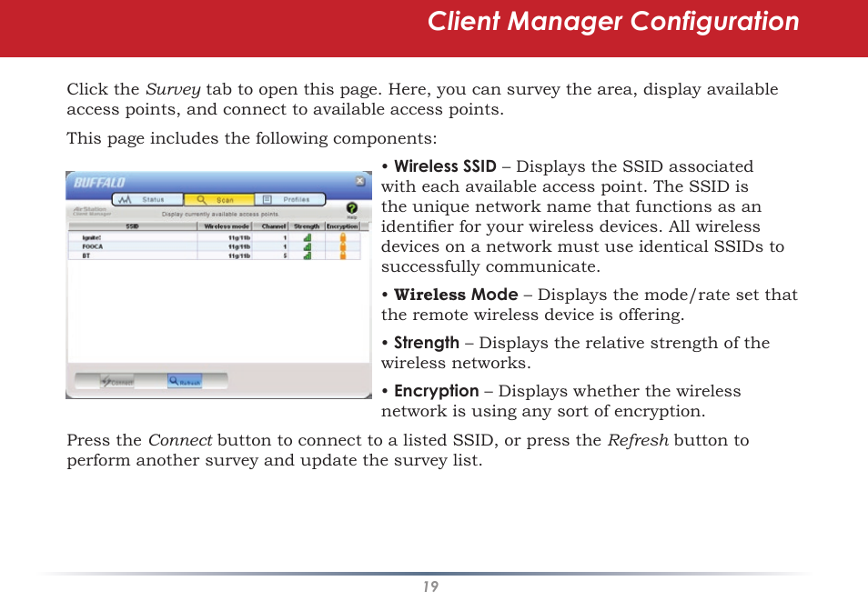Image resolution: width=868 pixels, height=601 pixels.
Task: Open the Profiles tab
Action: [x=289, y=199]
